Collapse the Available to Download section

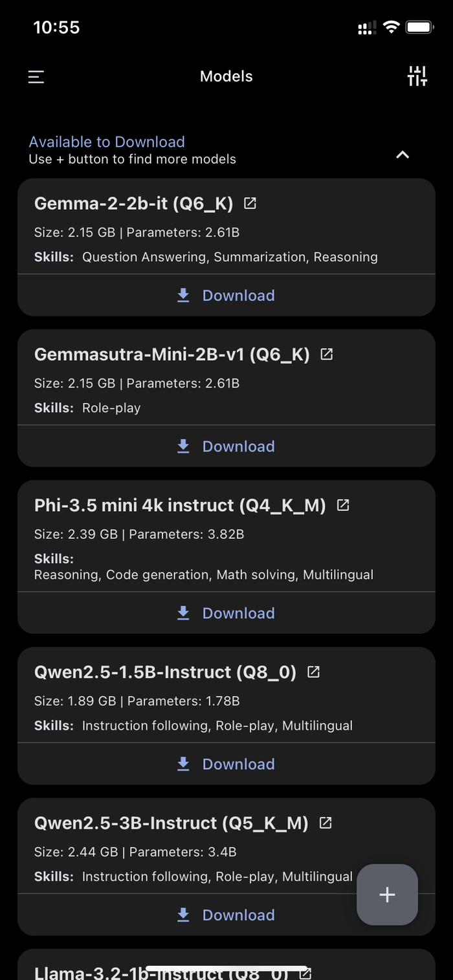point(403,155)
